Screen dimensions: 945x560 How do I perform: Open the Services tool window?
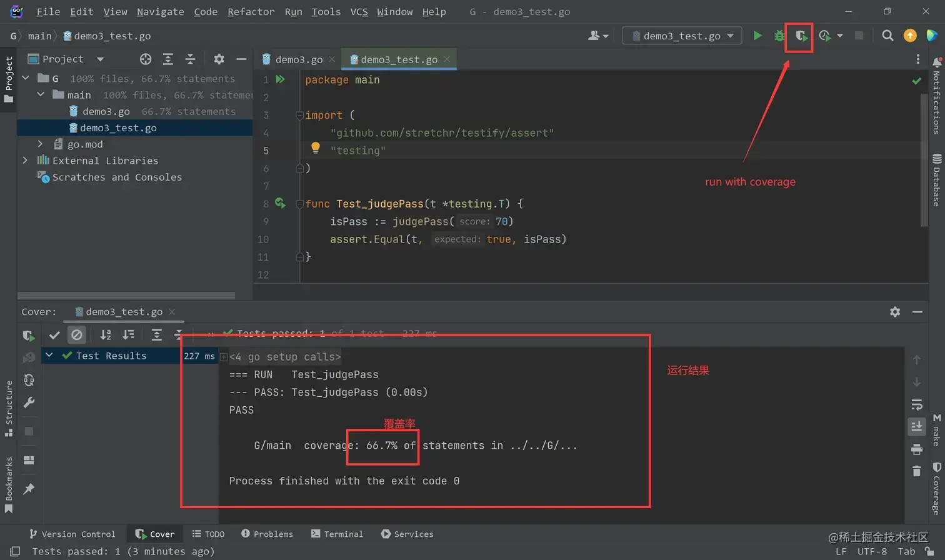pyautogui.click(x=407, y=534)
